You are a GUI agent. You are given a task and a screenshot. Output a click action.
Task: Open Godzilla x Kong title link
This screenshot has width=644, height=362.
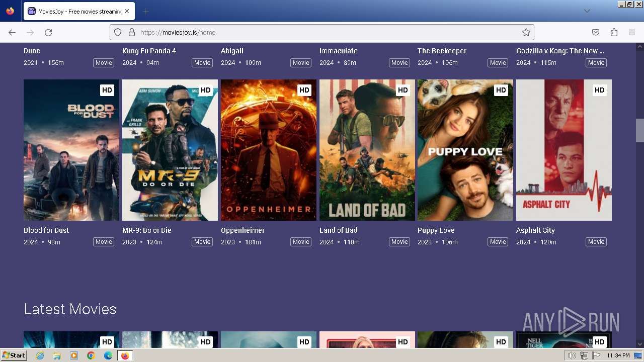(560, 51)
